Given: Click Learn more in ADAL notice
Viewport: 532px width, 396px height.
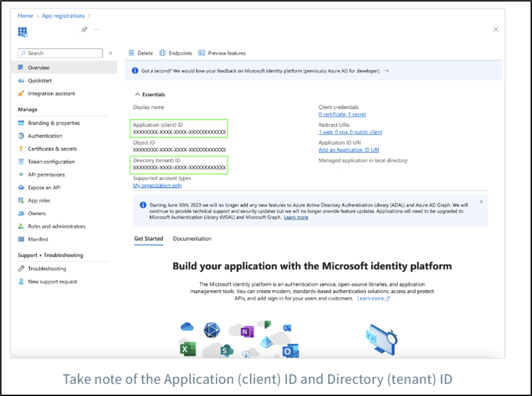Looking at the screenshot, I should (x=296, y=217).
